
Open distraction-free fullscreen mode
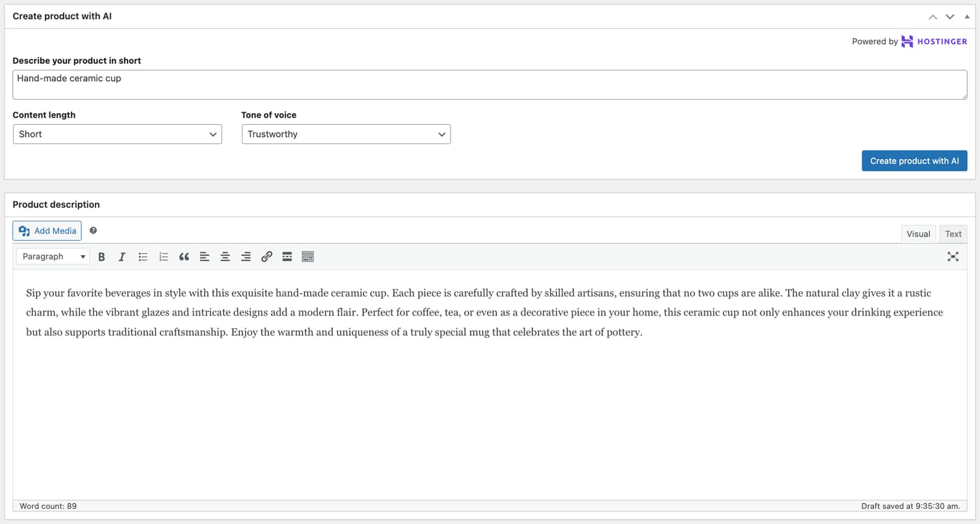pos(953,256)
